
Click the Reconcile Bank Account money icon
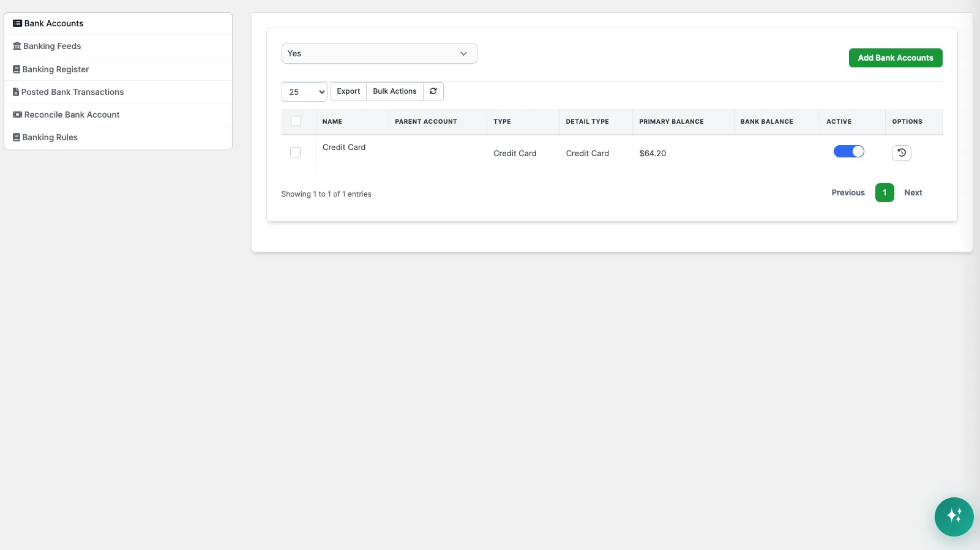click(x=17, y=115)
